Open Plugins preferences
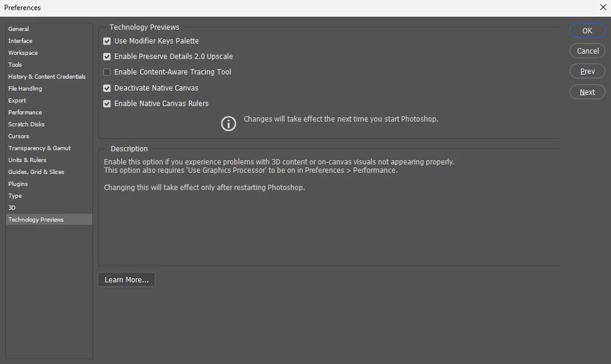The image size is (611, 364). 49,183
